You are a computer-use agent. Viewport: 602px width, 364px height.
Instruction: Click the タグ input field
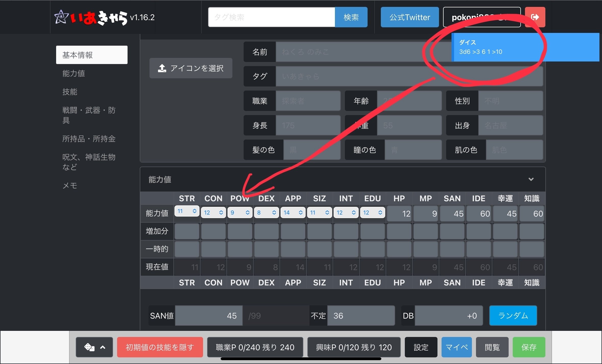[409, 76]
